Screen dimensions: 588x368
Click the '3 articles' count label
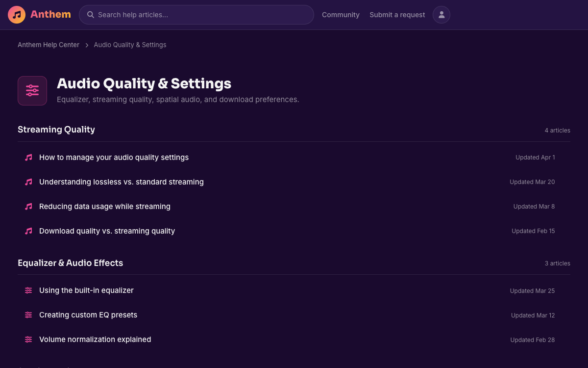click(x=558, y=263)
